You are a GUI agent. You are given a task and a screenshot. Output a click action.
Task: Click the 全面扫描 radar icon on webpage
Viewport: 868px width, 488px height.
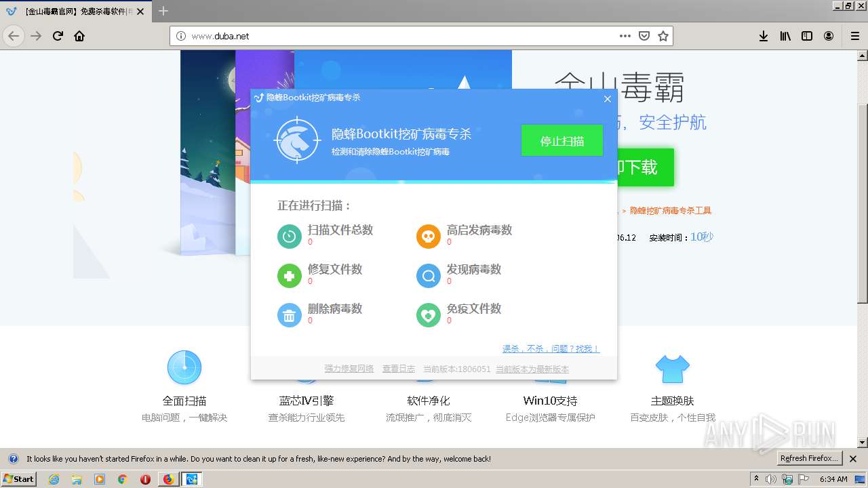pos(184,367)
